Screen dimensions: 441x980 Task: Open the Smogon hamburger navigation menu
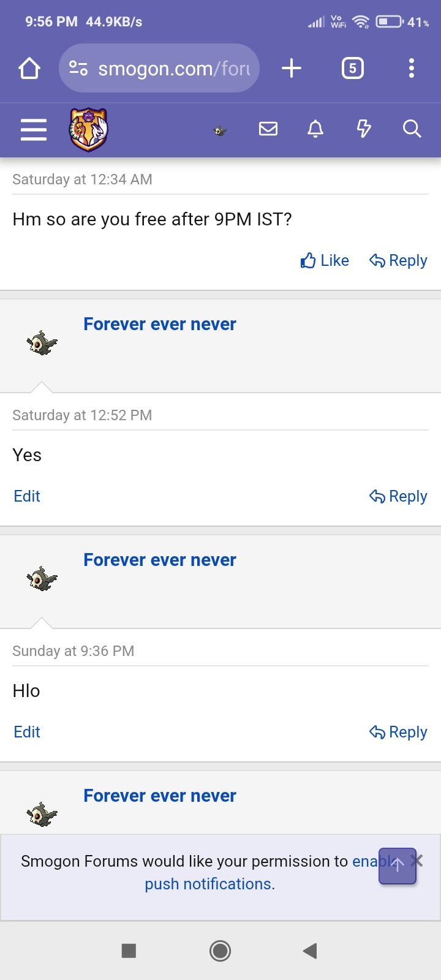point(34,129)
